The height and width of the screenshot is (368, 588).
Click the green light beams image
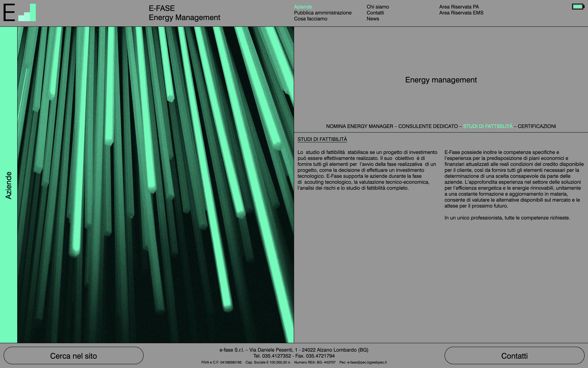tap(156, 185)
